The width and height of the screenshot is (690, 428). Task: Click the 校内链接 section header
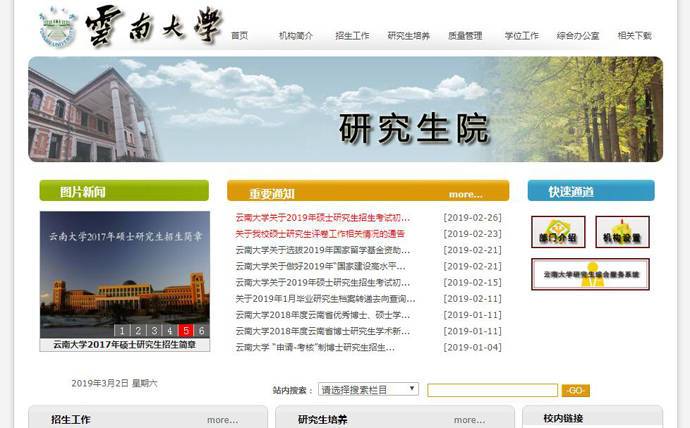pyautogui.click(x=563, y=418)
